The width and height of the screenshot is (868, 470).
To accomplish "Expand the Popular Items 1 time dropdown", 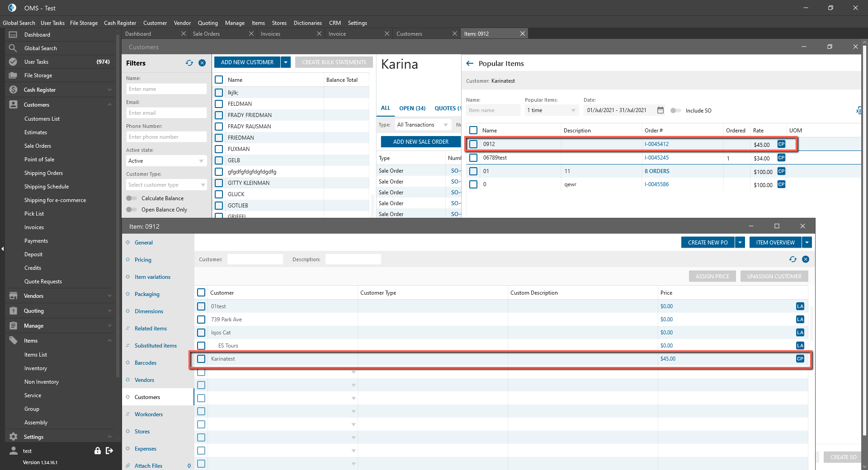I will point(551,110).
